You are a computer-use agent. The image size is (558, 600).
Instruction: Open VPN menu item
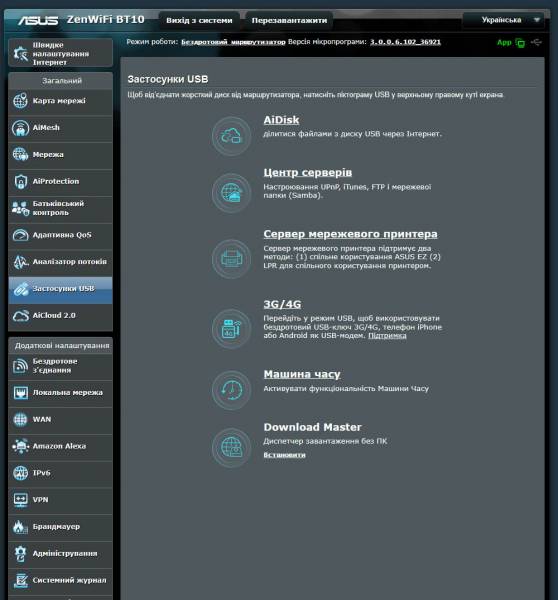tap(60, 500)
